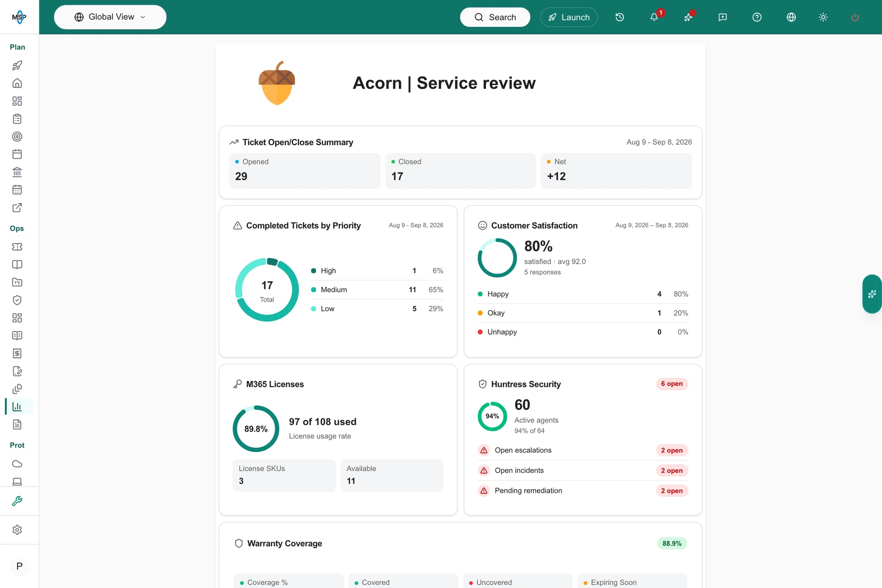The height and width of the screenshot is (588, 882).
Task: Click the 89.8% license usage ring
Action: (x=256, y=429)
